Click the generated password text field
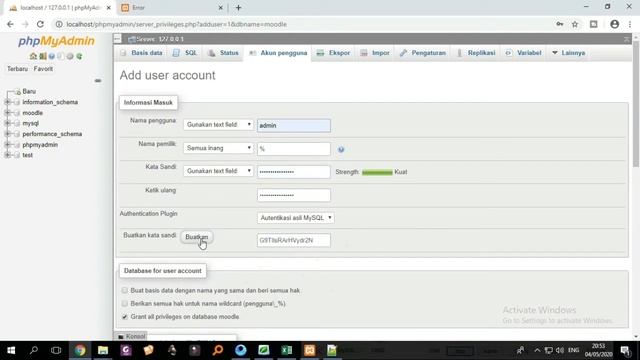The image size is (640, 360). (294, 240)
